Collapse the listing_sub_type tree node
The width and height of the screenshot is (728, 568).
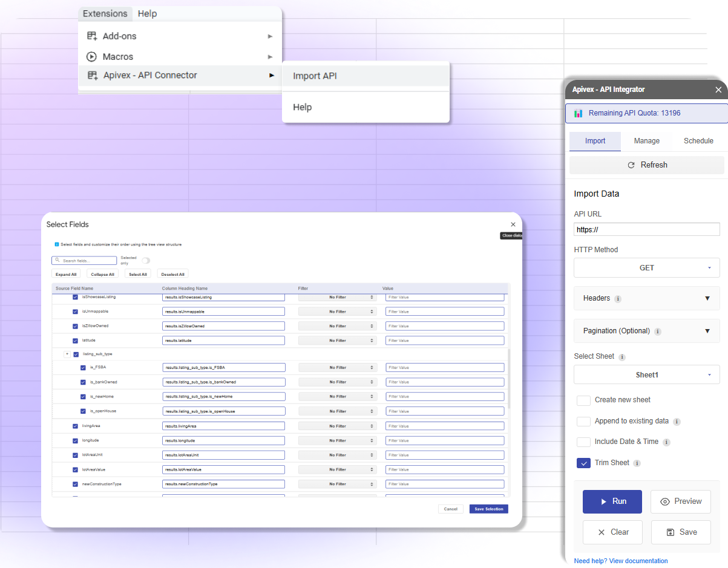(67, 354)
